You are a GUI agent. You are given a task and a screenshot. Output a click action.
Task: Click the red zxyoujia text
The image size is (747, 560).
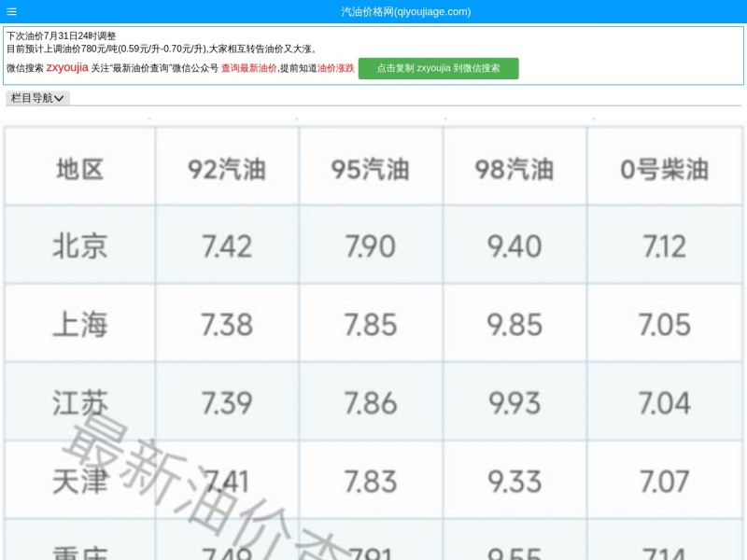[x=67, y=67]
